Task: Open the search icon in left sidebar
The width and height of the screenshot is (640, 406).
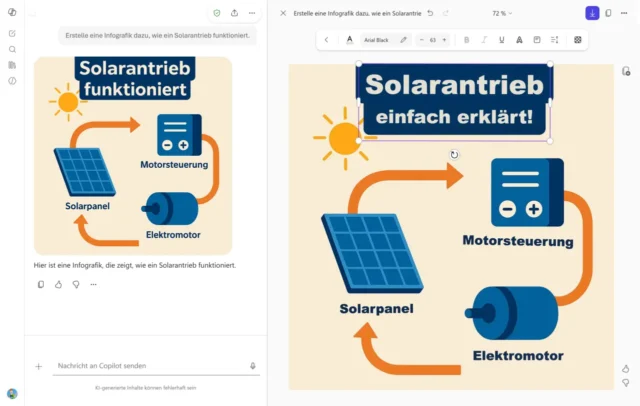Action: (12, 49)
